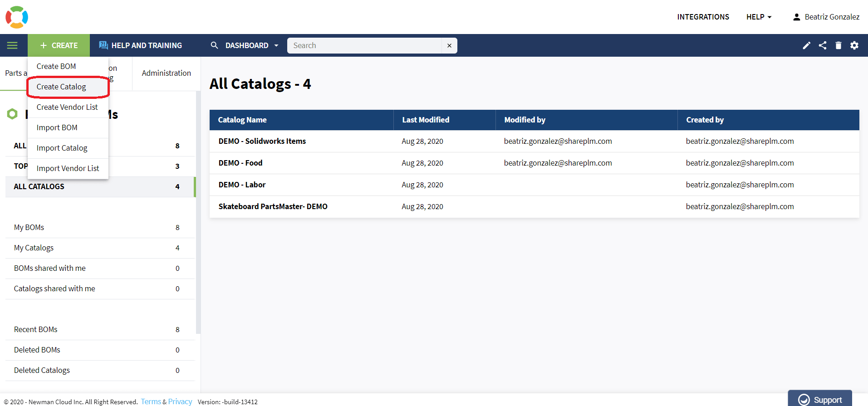Screen dimensions: 868x406
Task: Open Deleted BOMs list
Action: click(100, 350)
